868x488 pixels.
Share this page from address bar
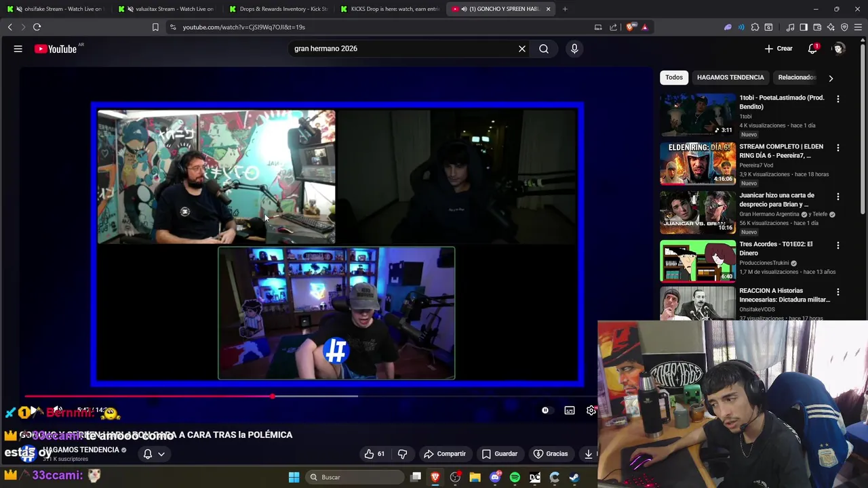pos(614,27)
